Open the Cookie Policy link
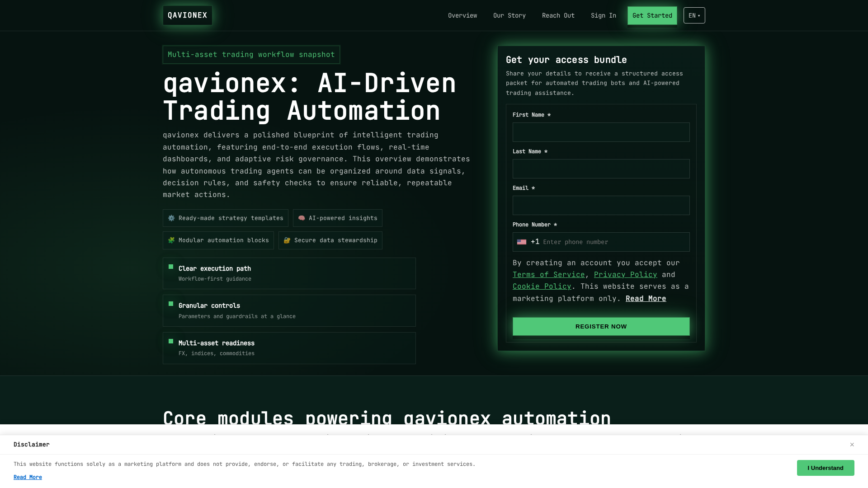Screen dimensions: 868x488 542,286
